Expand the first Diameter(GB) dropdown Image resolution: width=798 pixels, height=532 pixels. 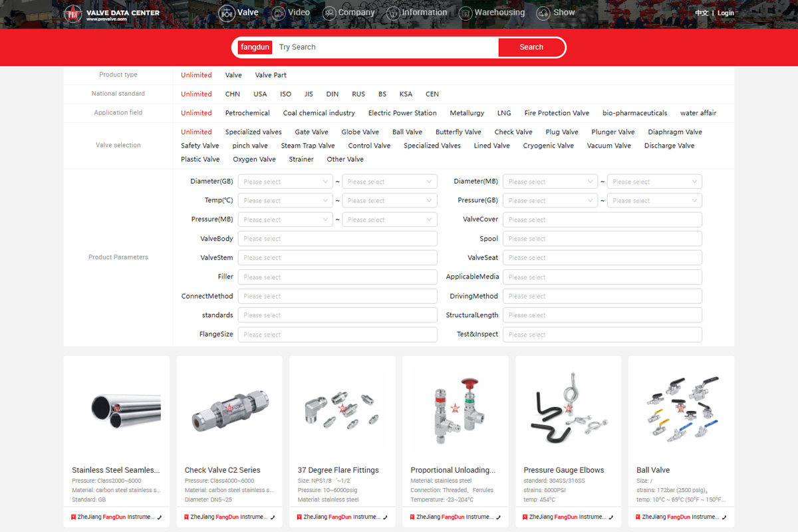pos(285,182)
